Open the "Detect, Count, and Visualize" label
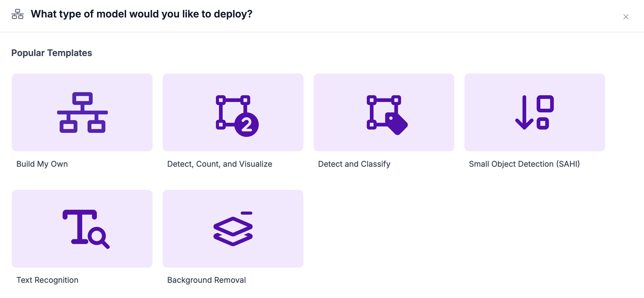 tap(220, 164)
